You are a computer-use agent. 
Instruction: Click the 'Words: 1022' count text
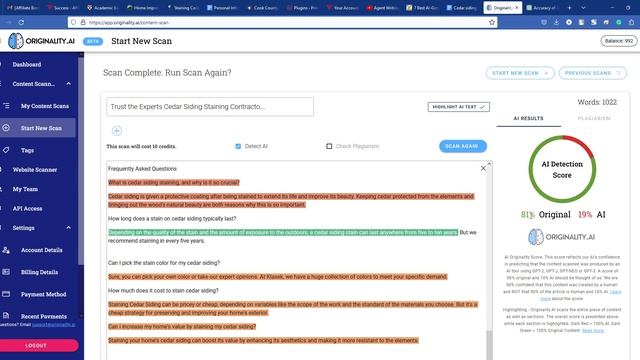click(x=597, y=102)
